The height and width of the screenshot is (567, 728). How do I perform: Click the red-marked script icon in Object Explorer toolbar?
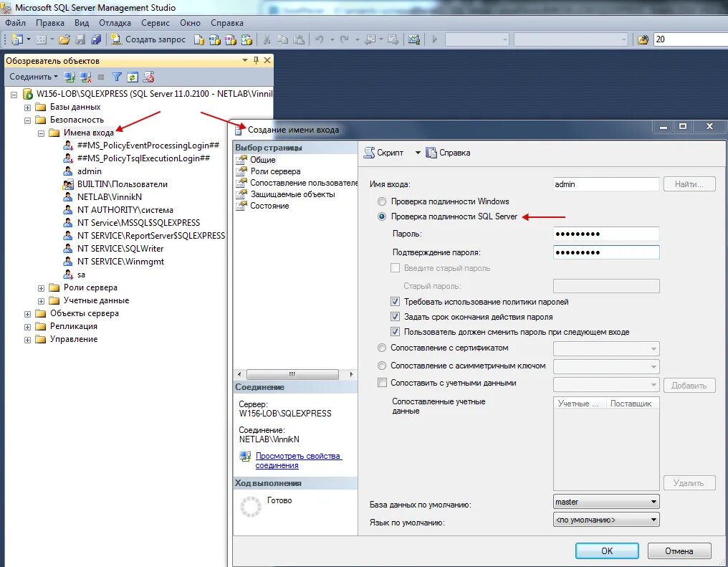click(x=148, y=77)
